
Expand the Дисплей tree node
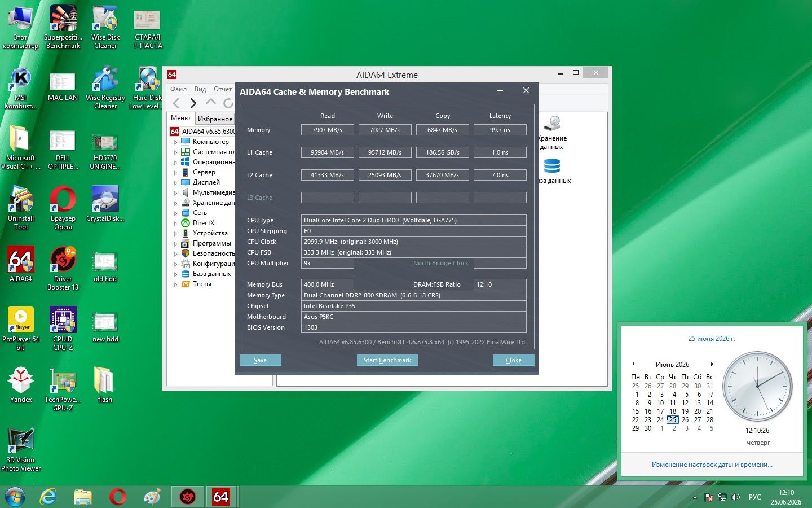(175, 183)
